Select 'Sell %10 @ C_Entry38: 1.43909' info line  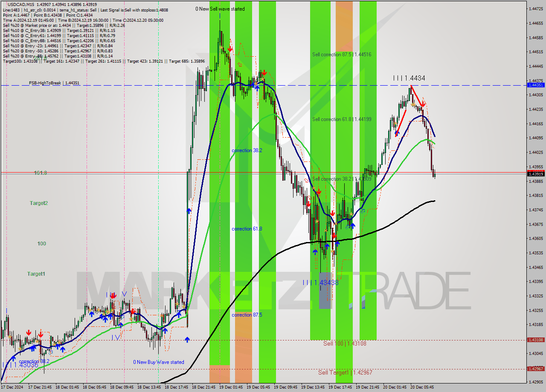(59, 31)
